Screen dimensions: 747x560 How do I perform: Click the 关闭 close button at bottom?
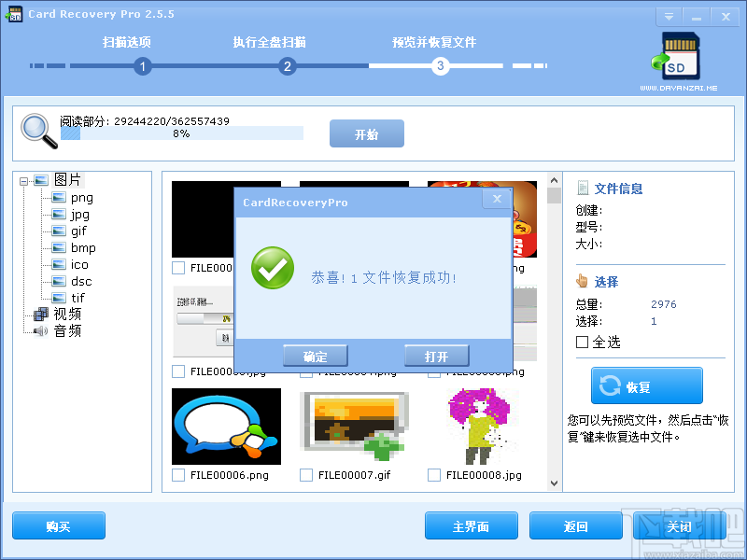click(680, 525)
